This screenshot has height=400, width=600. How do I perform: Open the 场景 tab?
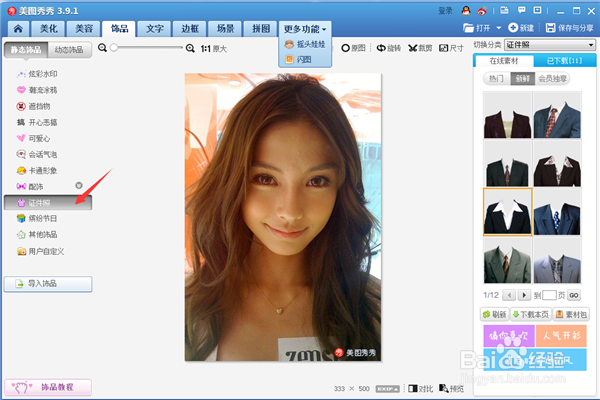(x=225, y=29)
